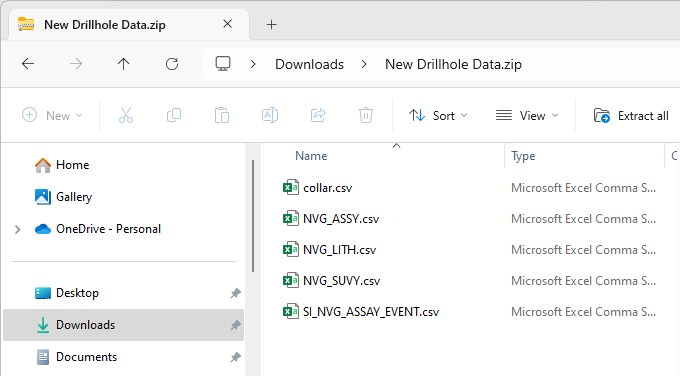Navigate back with the left arrow
The height and width of the screenshot is (376, 680).
click(28, 64)
